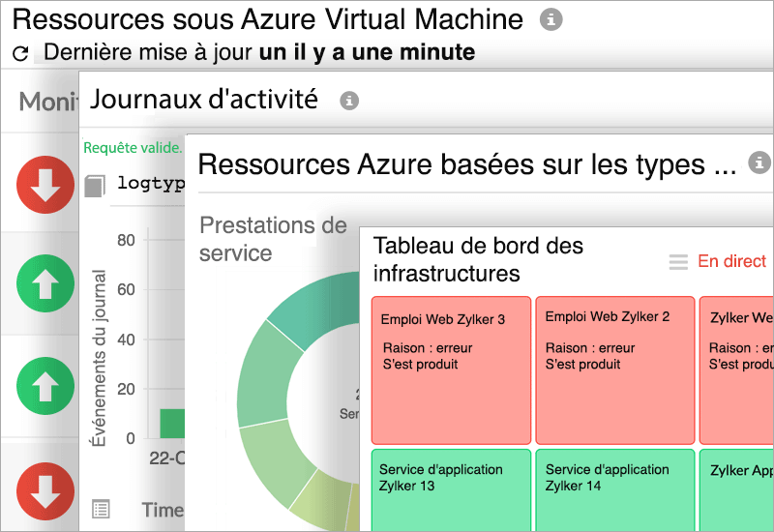Click 'un il y a une minute' text
774x532 pixels.
coord(368,52)
